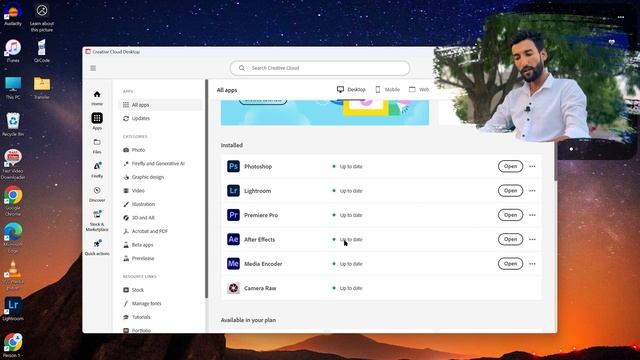Image resolution: width=640 pixels, height=360 pixels.
Task: Open Lightroom with Open button
Action: 510,191
